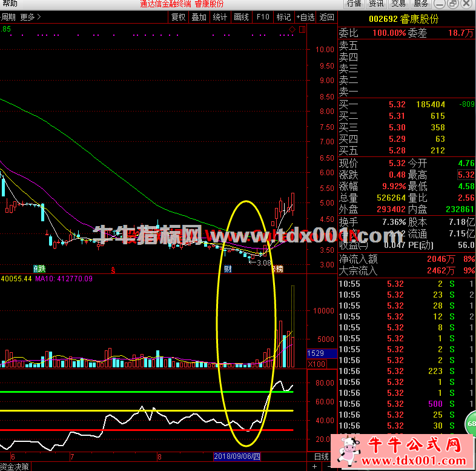Open the 行情 menu
The width and height of the screenshot is (476, 471).
pos(354,4)
